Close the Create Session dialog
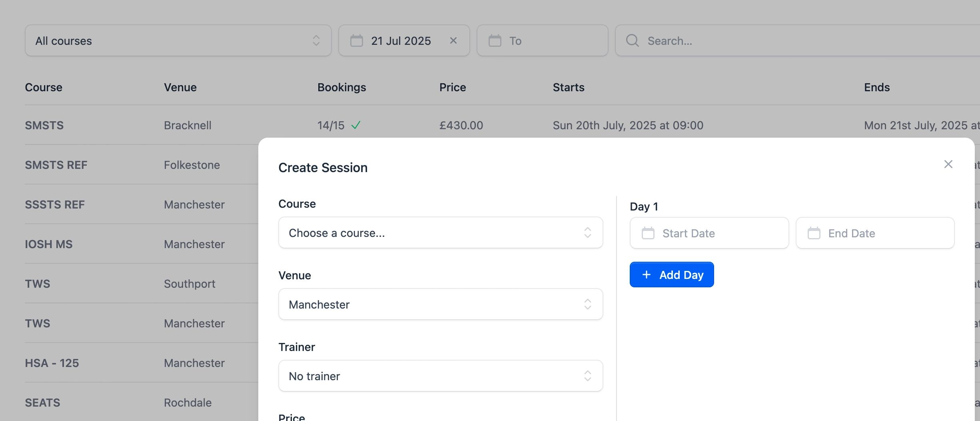980x421 pixels. [x=948, y=164]
